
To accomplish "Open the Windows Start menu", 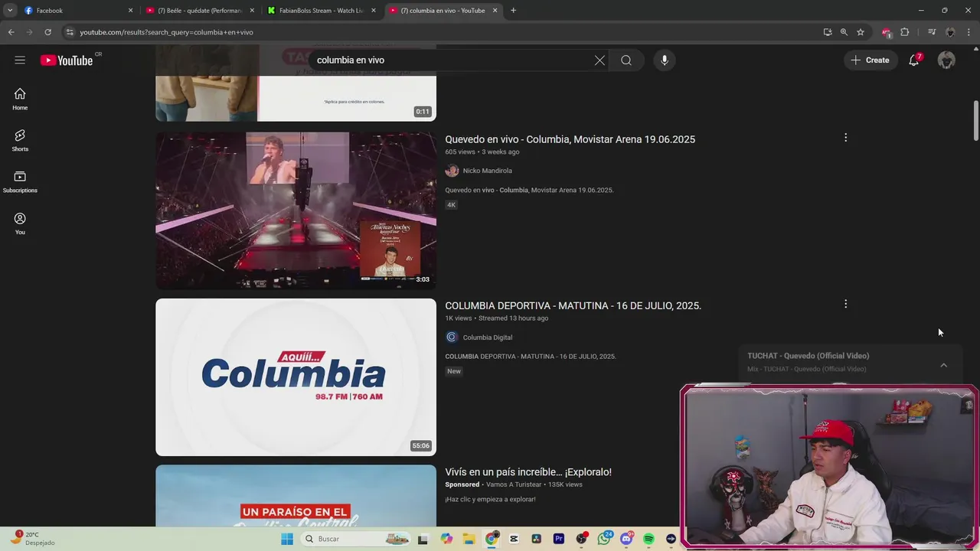I will point(287,539).
